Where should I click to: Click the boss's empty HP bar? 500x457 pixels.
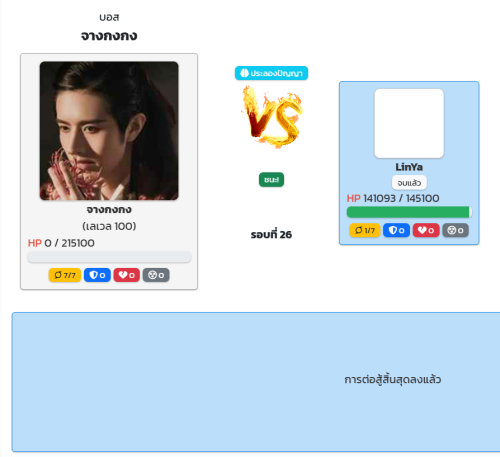tap(109, 257)
